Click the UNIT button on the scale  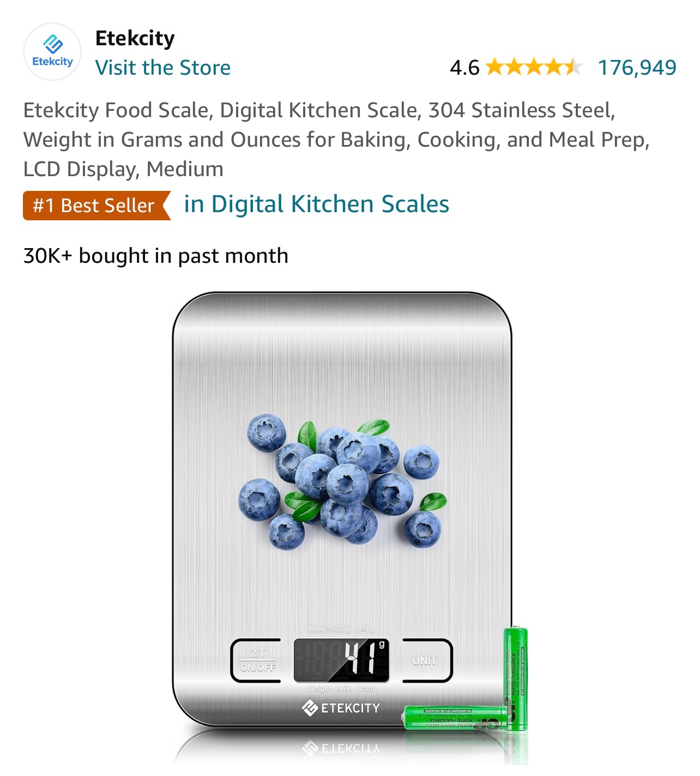click(427, 660)
